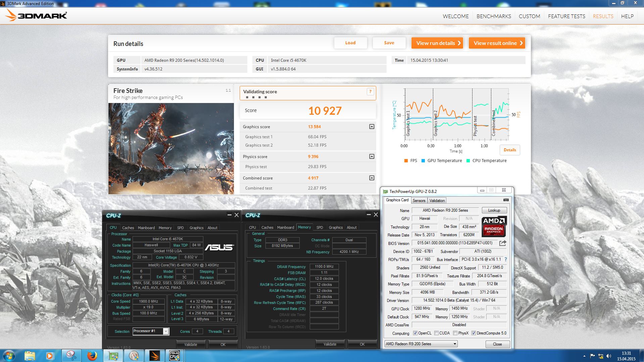
Task: Toggle DirectCompute 5.0 checkbox
Action: click(x=474, y=333)
